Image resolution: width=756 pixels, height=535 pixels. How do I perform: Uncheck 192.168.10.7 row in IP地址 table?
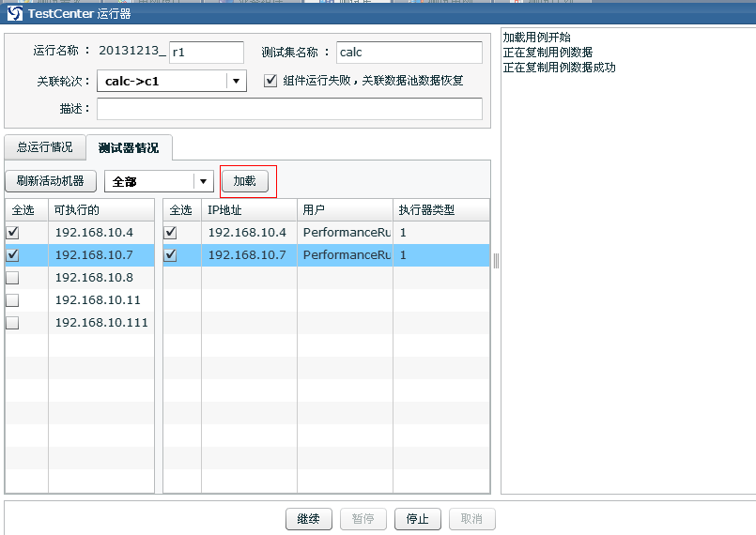(170, 254)
